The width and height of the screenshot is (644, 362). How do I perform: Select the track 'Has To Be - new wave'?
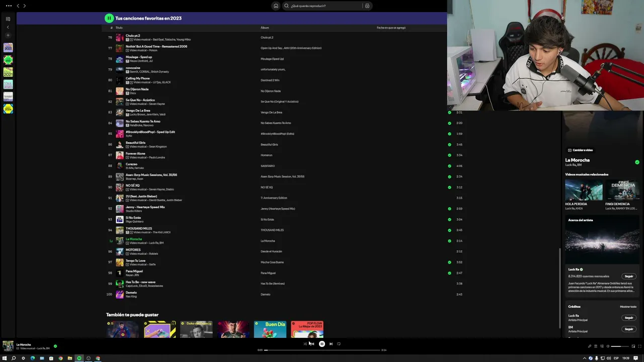[x=140, y=282]
